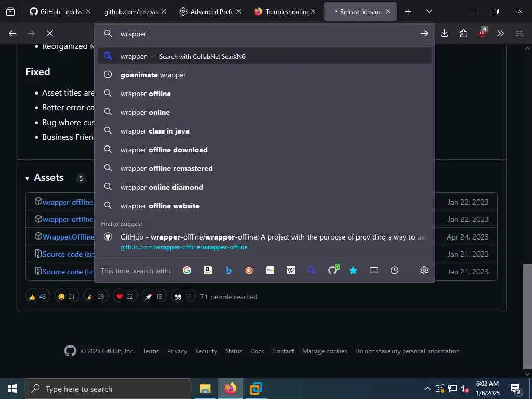Open the Downloads panel

click(445, 33)
